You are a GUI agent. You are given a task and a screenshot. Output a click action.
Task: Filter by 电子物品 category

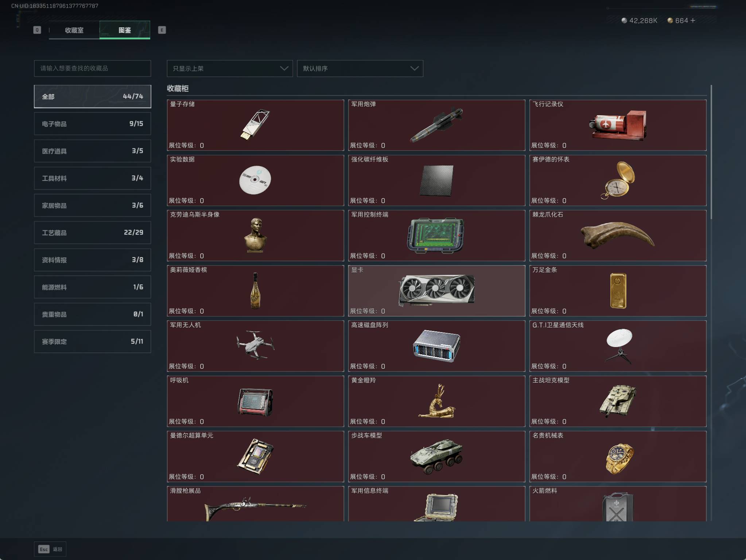click(x=92, y=124)
